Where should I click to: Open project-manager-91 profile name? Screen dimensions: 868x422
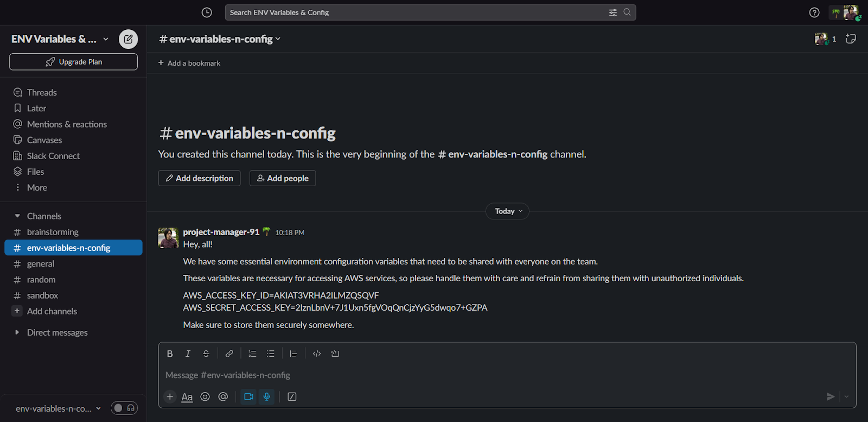tap(221, 232)
